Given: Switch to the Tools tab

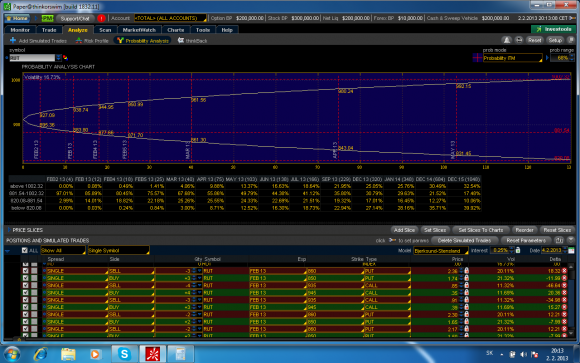Looking at the screenshot, I should [203, 30].
